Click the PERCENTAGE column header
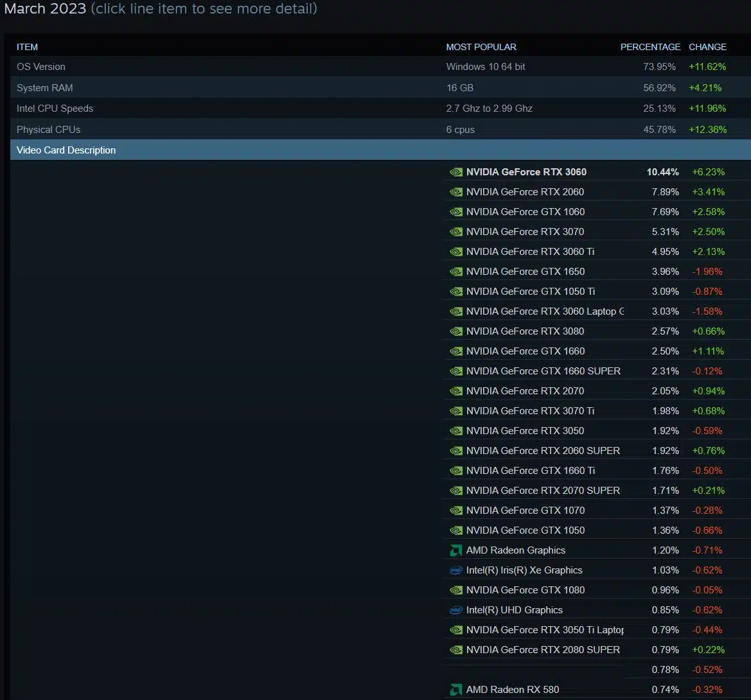Screen dimensions: 751x700 click(x=650, y=47)
